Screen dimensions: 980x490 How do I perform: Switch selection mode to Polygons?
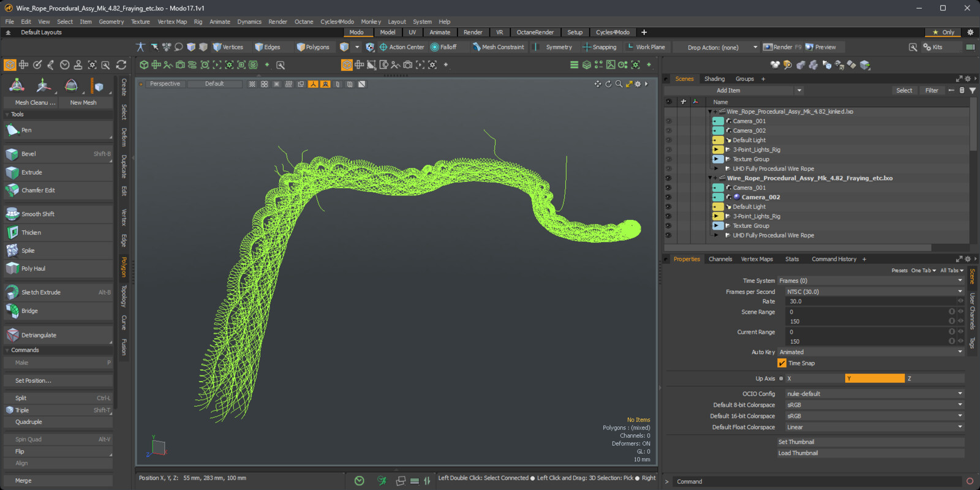tap(313, 47)
